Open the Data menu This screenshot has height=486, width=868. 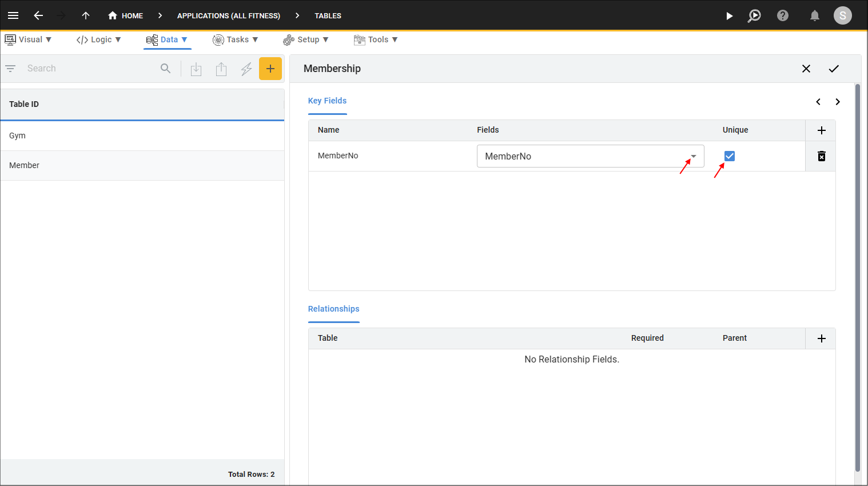click(167, 39)
